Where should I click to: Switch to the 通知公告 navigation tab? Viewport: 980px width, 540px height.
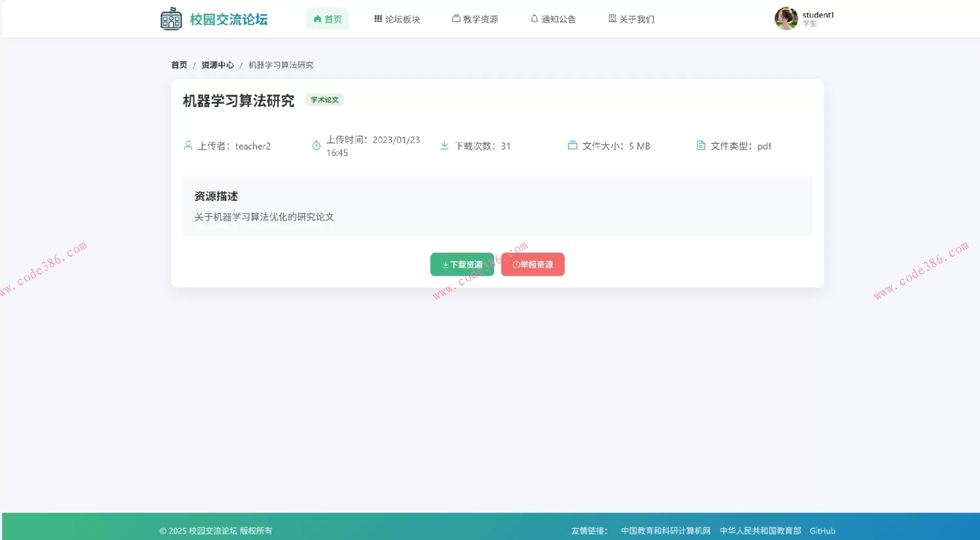click(x=553, y=19)
